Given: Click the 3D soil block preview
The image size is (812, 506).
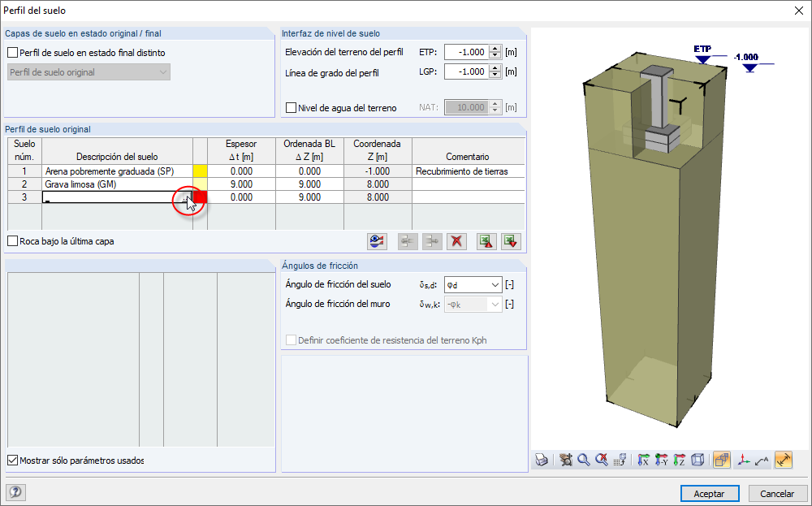Looking at the screenshot, I should (655, 238).
